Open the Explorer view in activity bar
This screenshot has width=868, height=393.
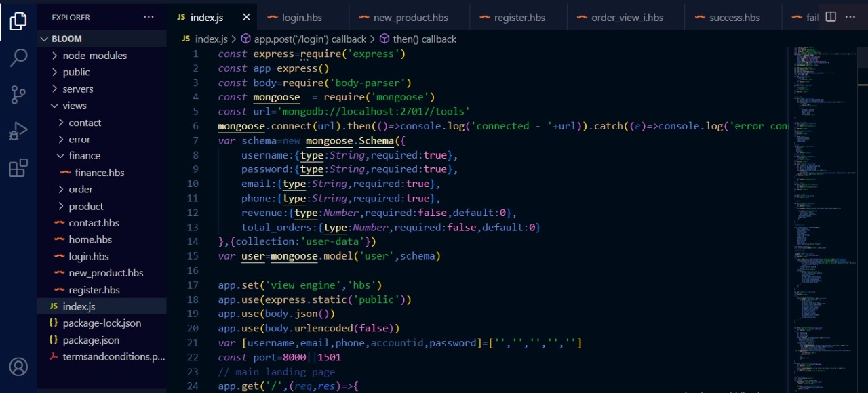coord(18,21)
